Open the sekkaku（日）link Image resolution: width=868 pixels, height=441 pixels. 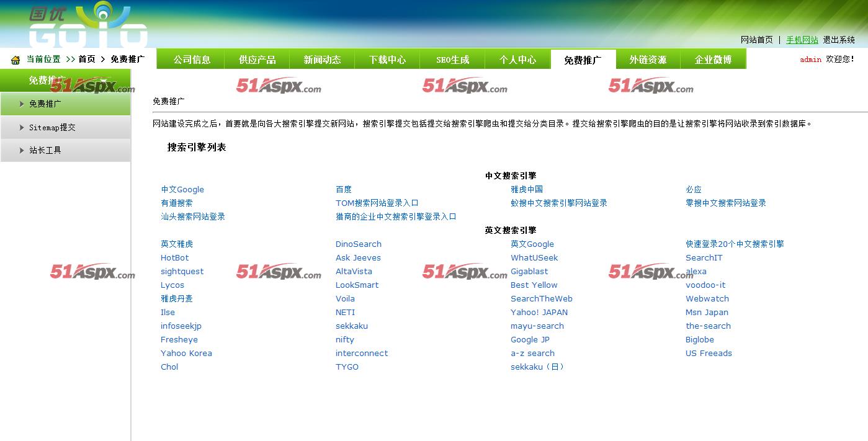538,367
